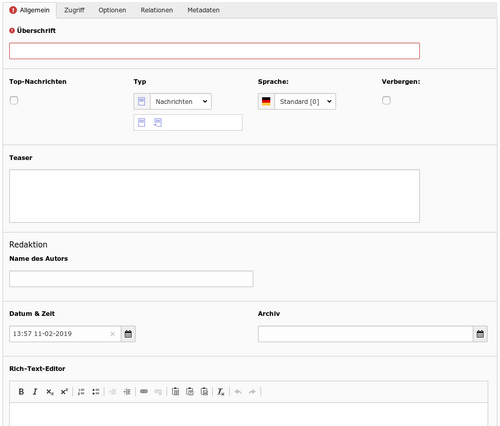Insert a bulleted list in editor

96,392
